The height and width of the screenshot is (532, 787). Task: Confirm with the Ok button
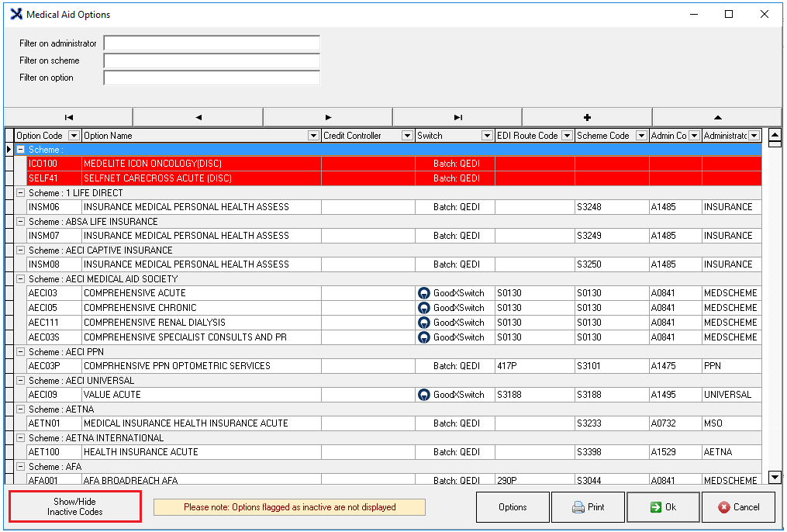[x=663, y=507]
